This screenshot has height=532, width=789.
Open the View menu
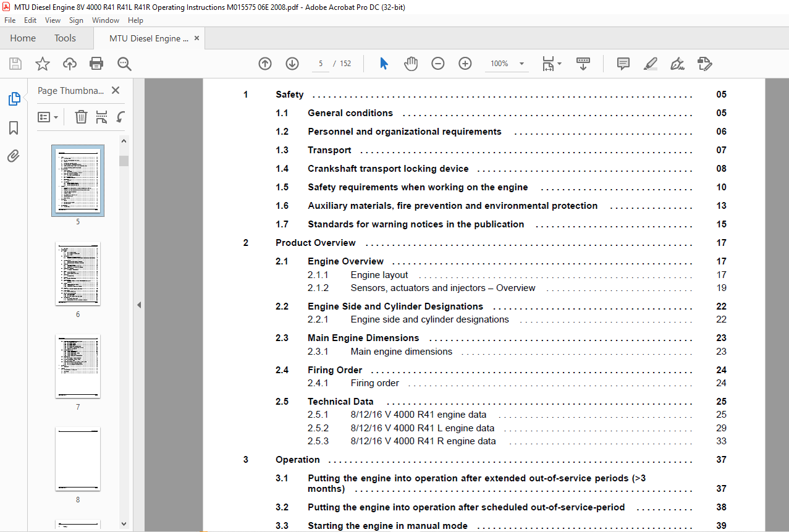tap(53, 20)
